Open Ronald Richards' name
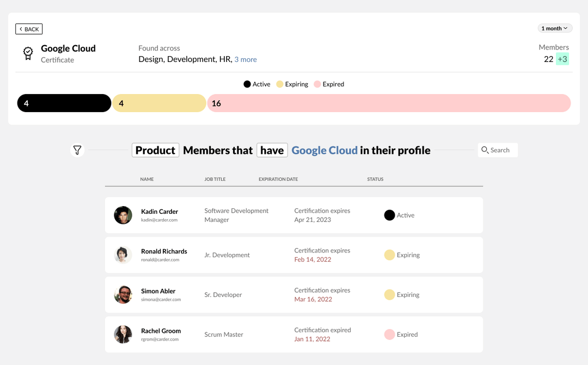This screenshot has width=588, height=365. point(164,251)
